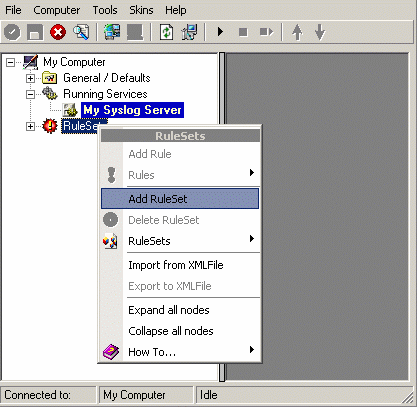Collapse the Running Services node

pos(30,94)
